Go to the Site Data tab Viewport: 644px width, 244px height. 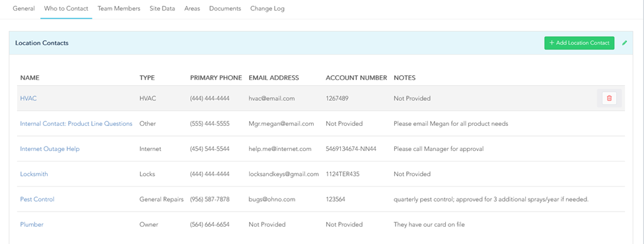pos(162,8)
